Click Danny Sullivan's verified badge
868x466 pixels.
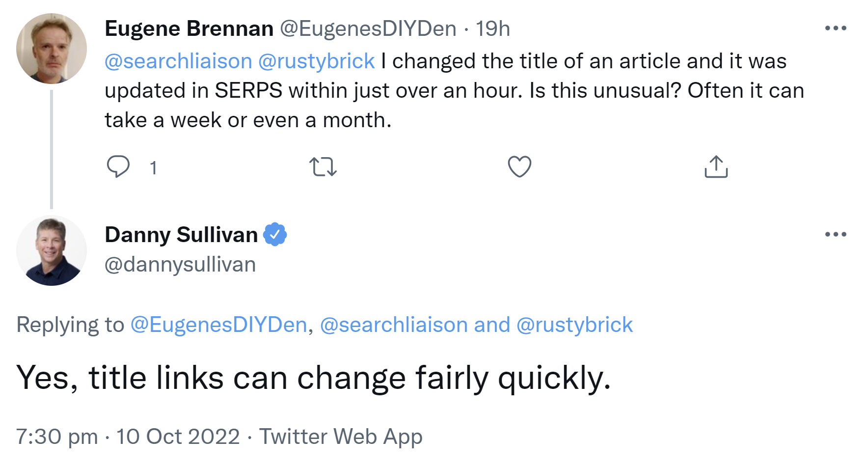[x=275, y=235]
